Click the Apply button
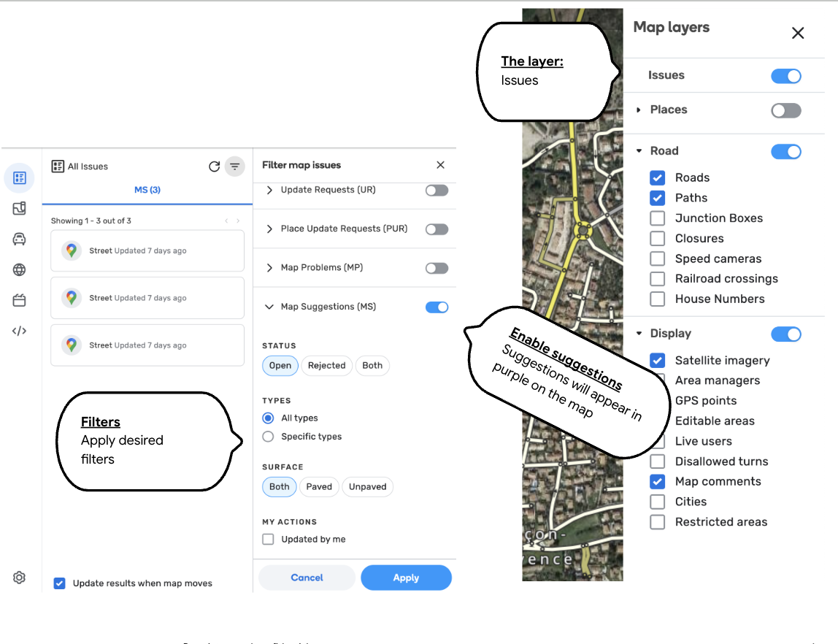Viewport: 838px width, 644px height. [406, 578]
